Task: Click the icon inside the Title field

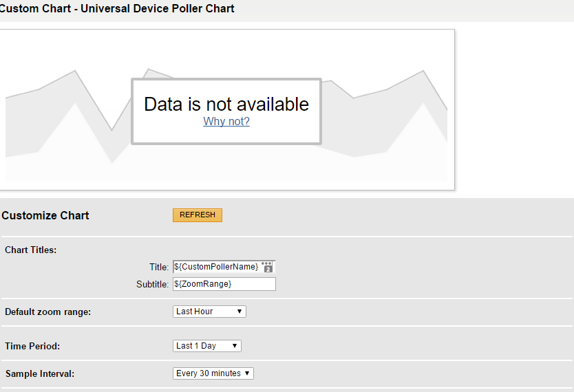Action: [x=268, y=267]
